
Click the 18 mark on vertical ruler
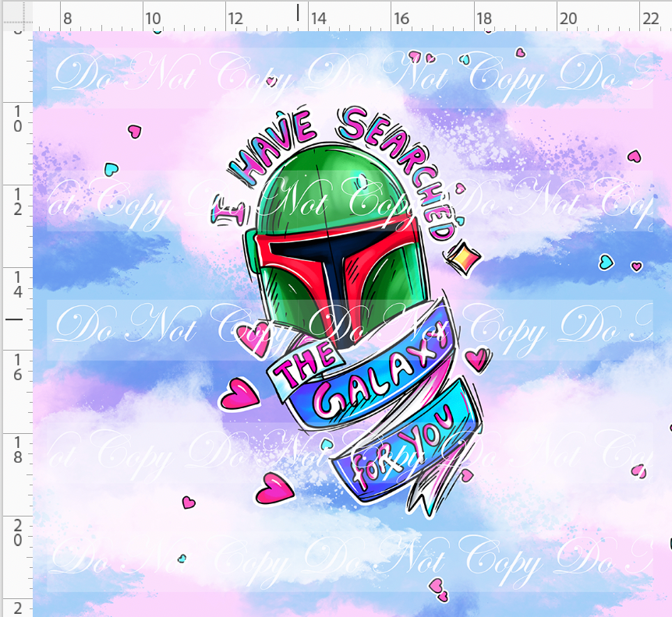(x=18, y=450)
